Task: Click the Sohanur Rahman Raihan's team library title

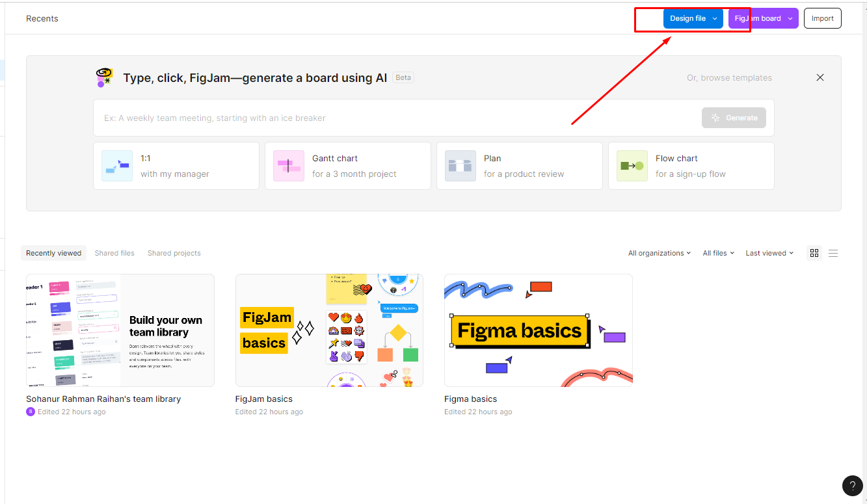Action: (103, 399)
